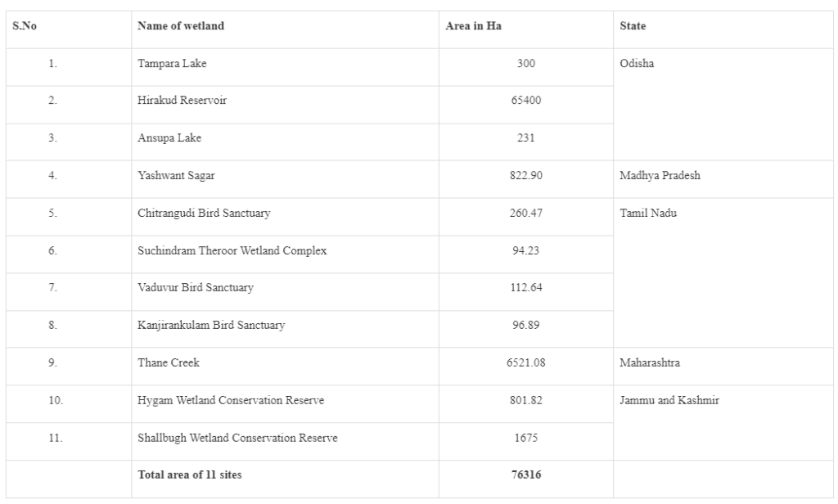Image resolution: width=838 pixels, height=504 pixels.
Task: Click the S.No column header
Action: [x=25, y=27]
